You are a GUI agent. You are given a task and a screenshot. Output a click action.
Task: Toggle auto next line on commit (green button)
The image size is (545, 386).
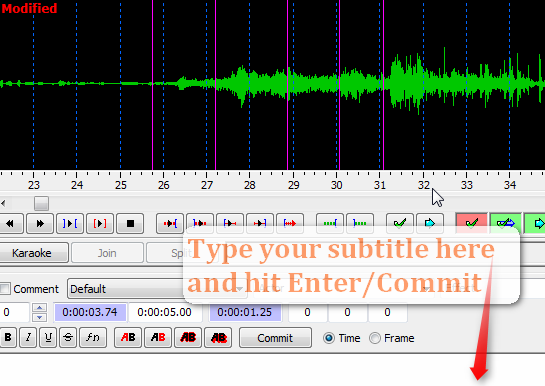(505, 223)
